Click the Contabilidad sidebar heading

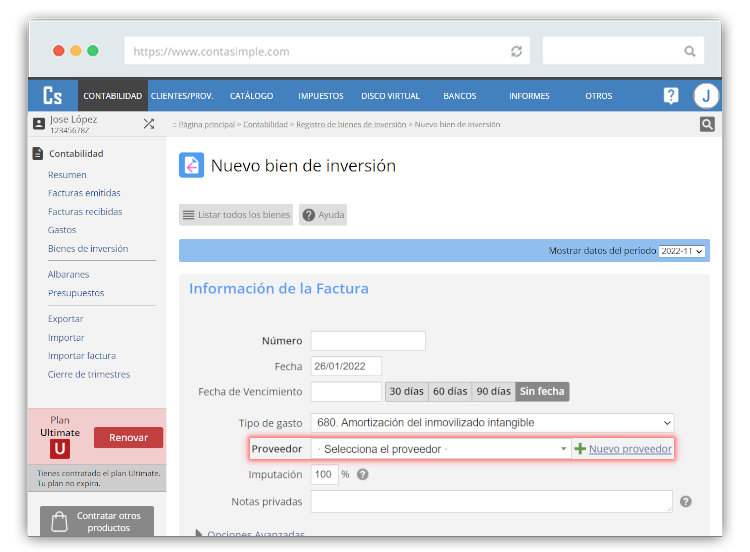(76, 154)
